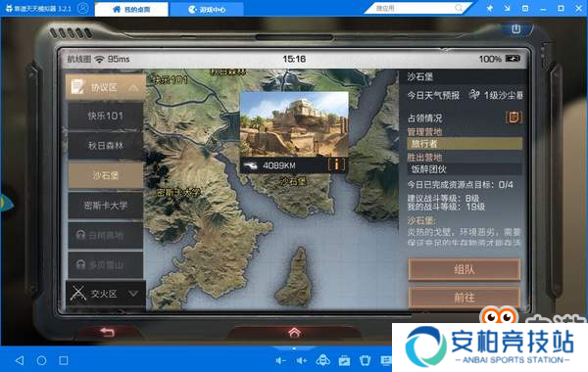Screen dimensions: 588x372
Task: Select 快乐101 in the map list
Action: coord(106,116)
